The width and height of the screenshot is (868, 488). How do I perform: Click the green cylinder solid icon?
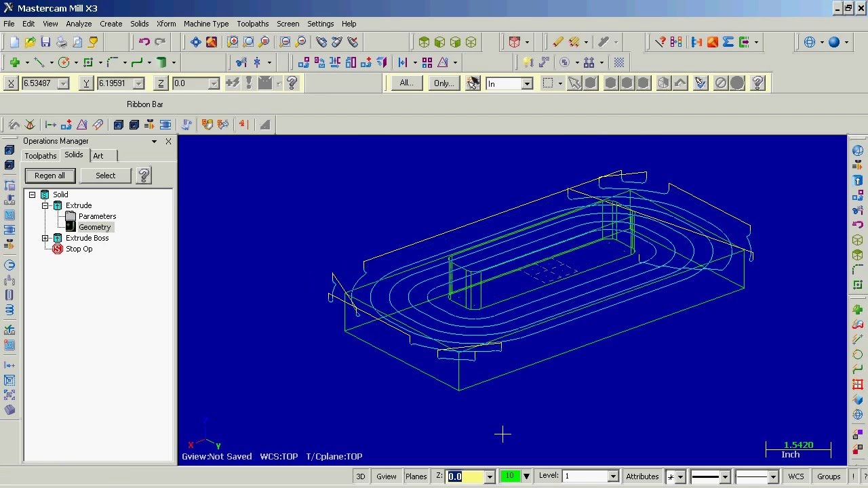161,62
